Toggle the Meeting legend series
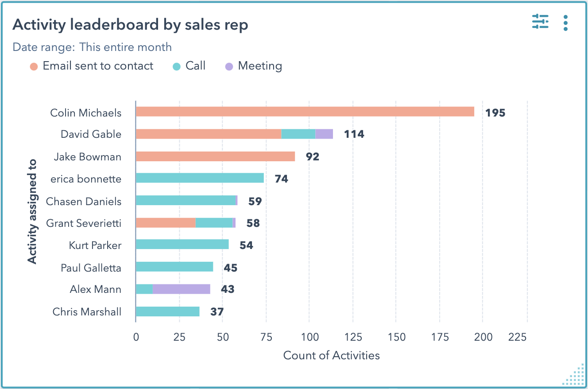 point(259,66)
